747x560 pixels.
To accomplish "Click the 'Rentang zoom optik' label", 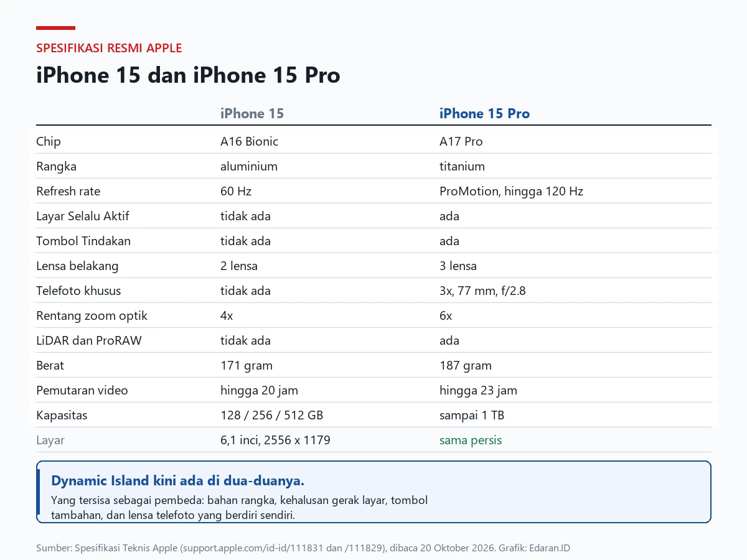I will point(92,315).
